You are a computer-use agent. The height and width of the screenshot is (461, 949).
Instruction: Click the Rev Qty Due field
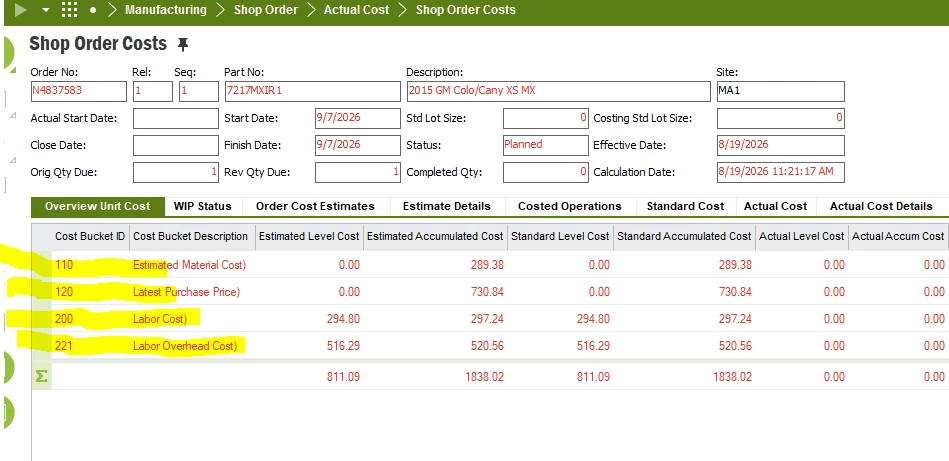358,172
